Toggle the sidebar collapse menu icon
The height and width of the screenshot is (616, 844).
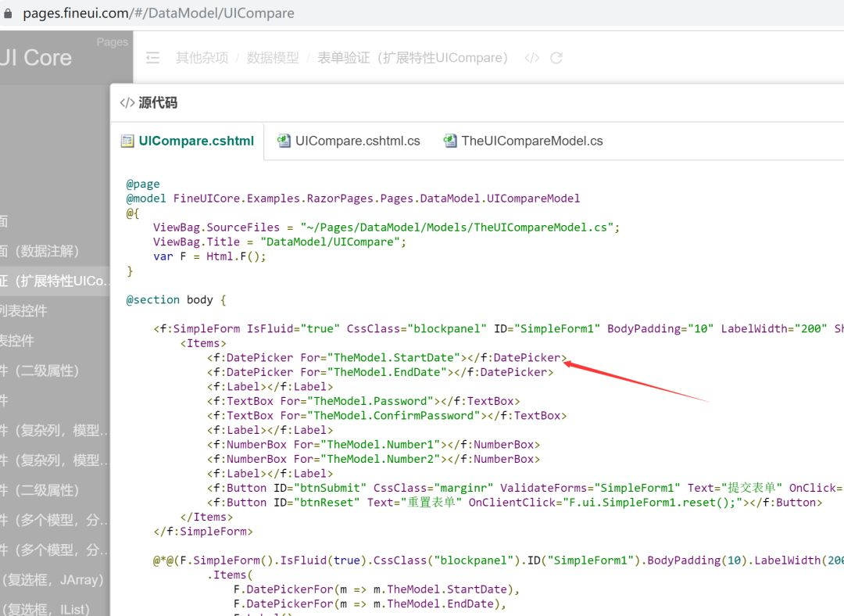tap(153, 58)
